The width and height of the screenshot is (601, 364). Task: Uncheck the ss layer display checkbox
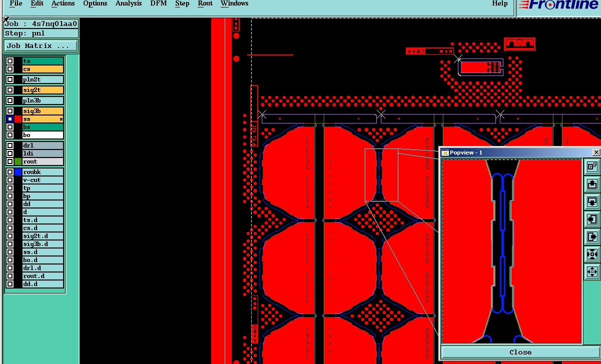[x=10, y=119]
